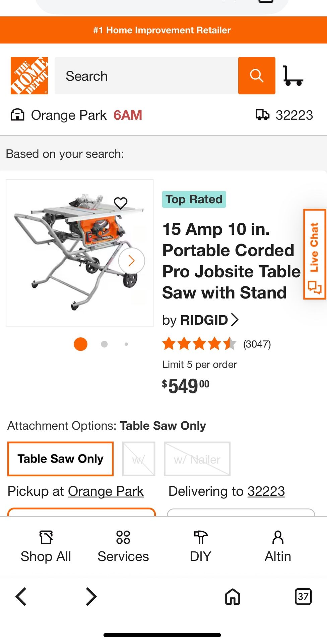This screenshot has width=327, height=644.
Task: Open Live Chat
Action: (x=314, y=254)
